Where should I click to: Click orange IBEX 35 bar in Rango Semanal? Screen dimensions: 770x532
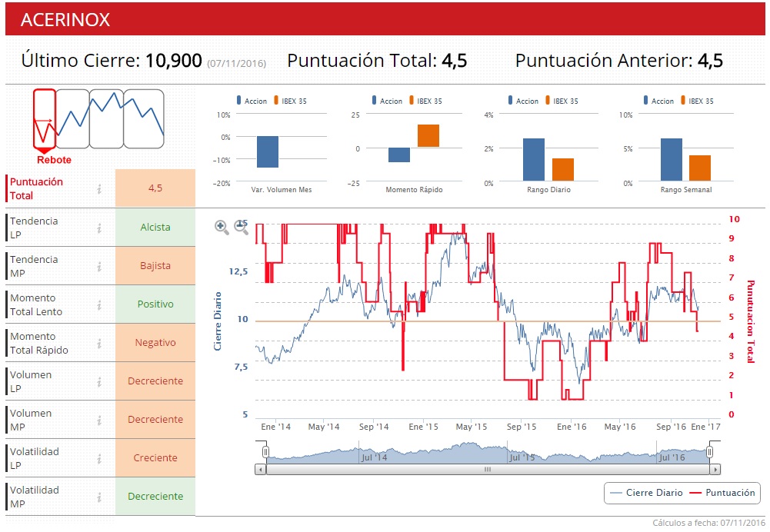tap(700, 168)
